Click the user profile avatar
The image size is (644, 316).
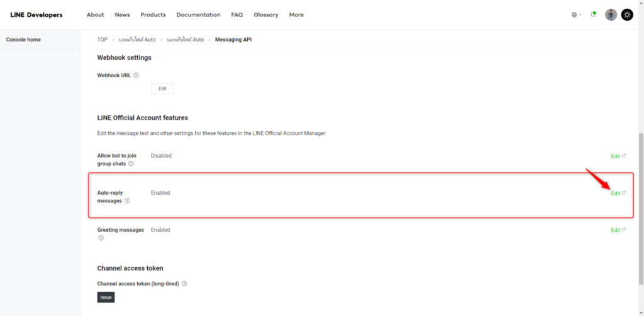point(611,14)
